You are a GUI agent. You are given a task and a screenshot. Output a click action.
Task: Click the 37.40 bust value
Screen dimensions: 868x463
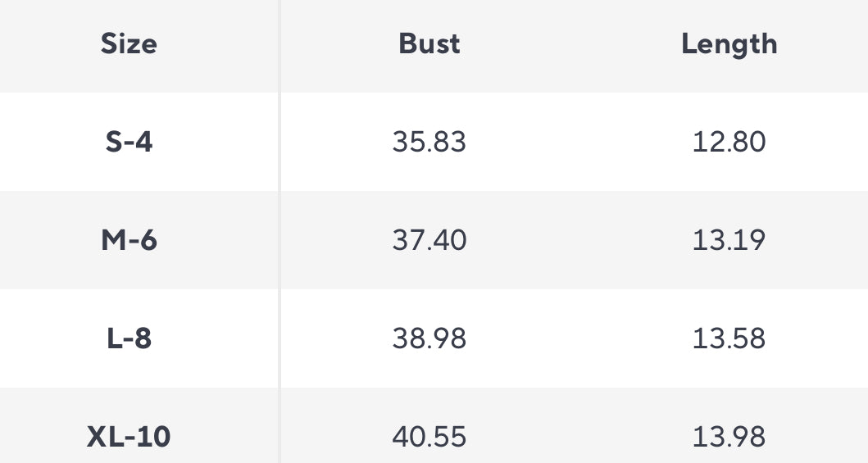(429, 240)
